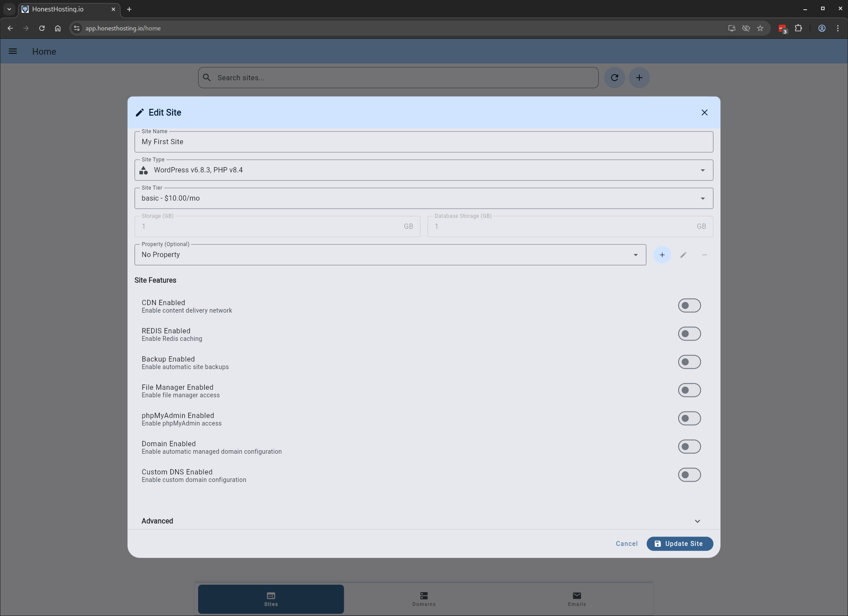The width and height of the screenshot is (848, 616).
Task: Click the Cancel button
Action: [627, 544]
